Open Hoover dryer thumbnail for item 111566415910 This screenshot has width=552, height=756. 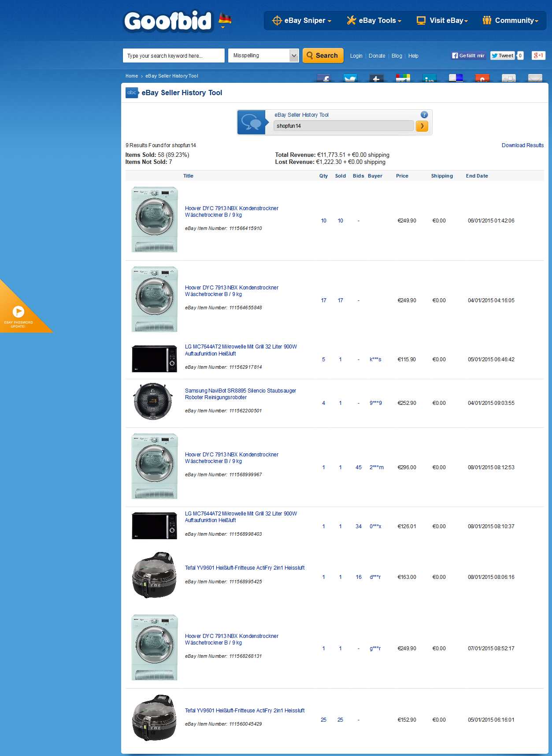point(155,219)
